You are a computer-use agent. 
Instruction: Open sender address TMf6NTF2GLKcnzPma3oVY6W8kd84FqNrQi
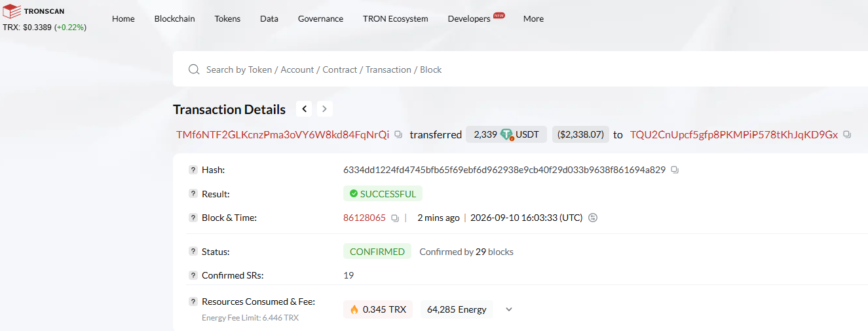click(282, 134)
